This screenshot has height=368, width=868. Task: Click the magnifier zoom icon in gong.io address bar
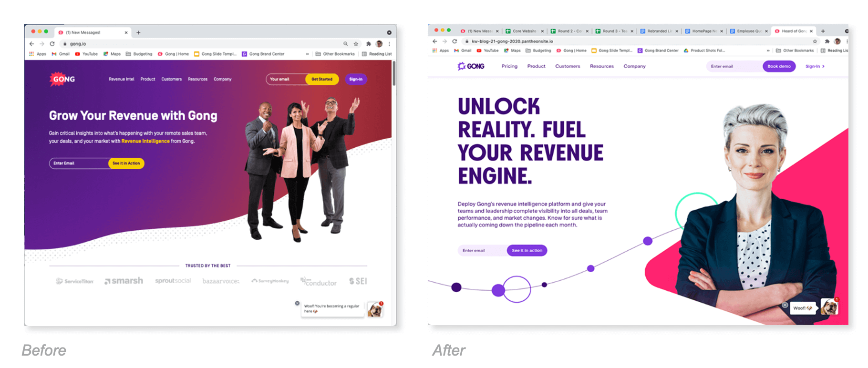click(x=346, y=44)
